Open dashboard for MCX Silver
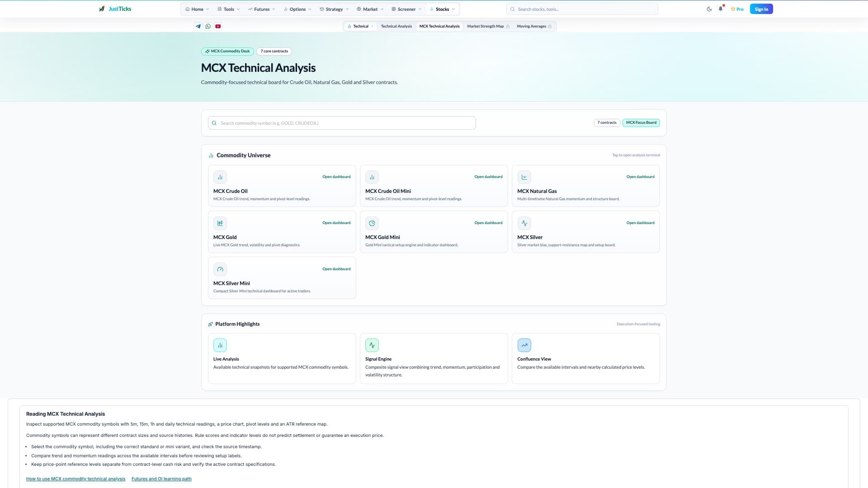Viewport: 868px width, 488px height. (x=640, y=223)
